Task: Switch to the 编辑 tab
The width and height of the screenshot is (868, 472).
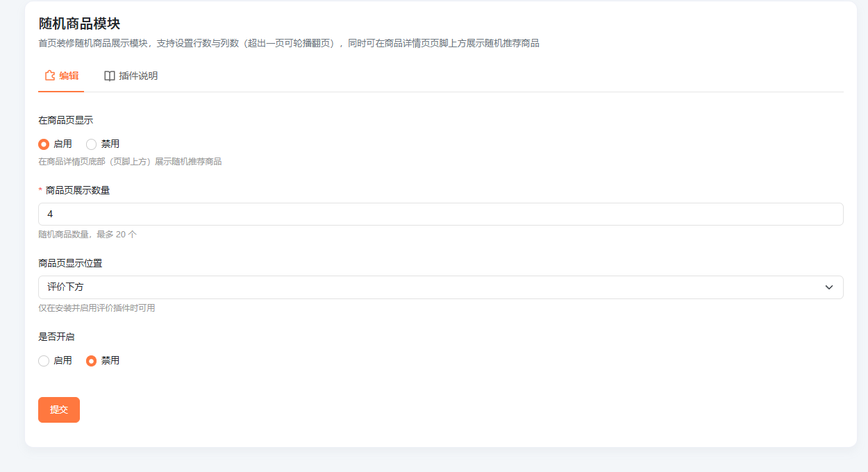Action: (61, 76)
